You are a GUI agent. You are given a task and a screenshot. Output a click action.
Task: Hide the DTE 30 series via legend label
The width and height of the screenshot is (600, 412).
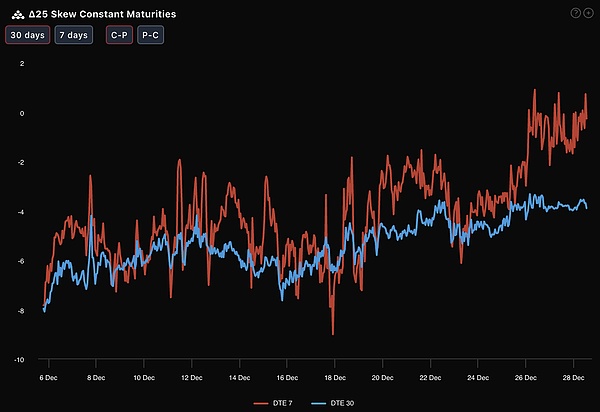[343, 402]
